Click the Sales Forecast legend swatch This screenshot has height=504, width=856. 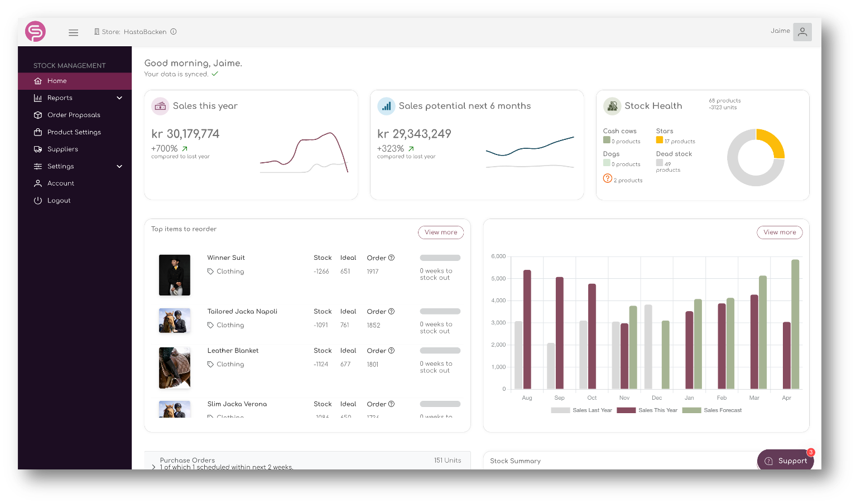click(x=692, y=410)
